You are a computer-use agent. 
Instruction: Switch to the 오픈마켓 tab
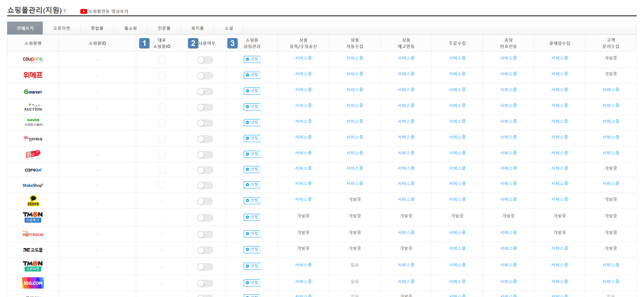61,28
